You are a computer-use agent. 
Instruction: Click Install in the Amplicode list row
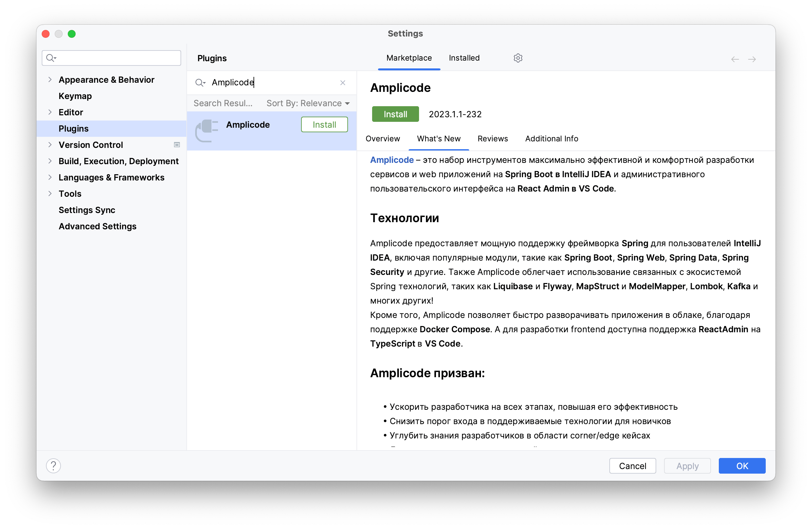point(324,125)
